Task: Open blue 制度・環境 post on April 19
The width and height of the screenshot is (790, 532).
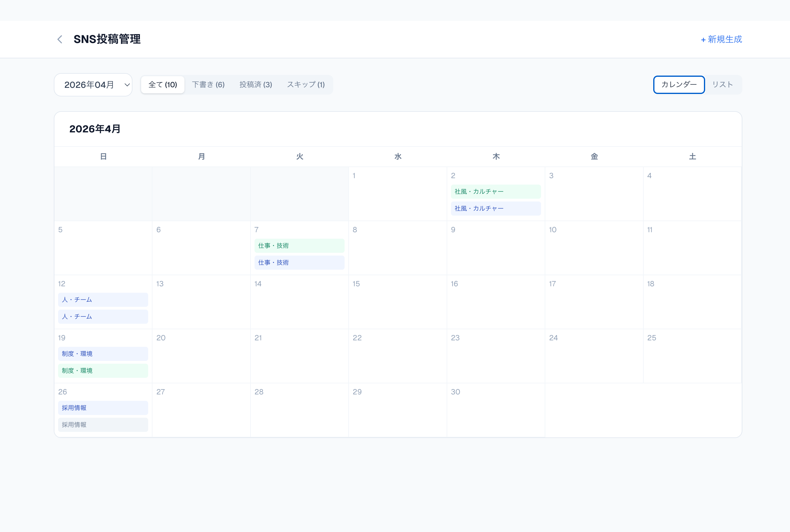Action: pos(103,354)
